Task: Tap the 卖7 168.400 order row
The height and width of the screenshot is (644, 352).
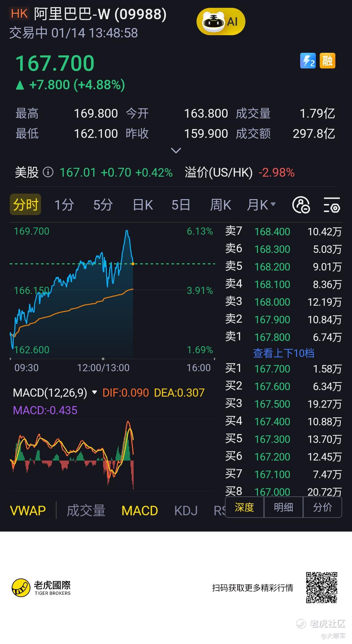Action: pos(283,231)
